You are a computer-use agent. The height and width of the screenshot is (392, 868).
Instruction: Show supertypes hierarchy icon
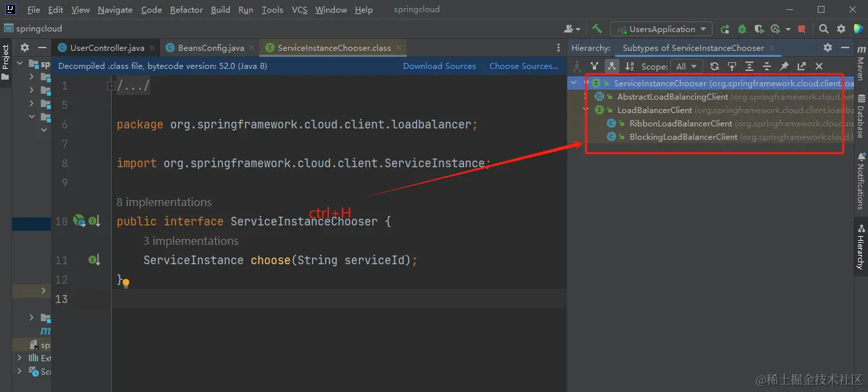coord(594,66)
